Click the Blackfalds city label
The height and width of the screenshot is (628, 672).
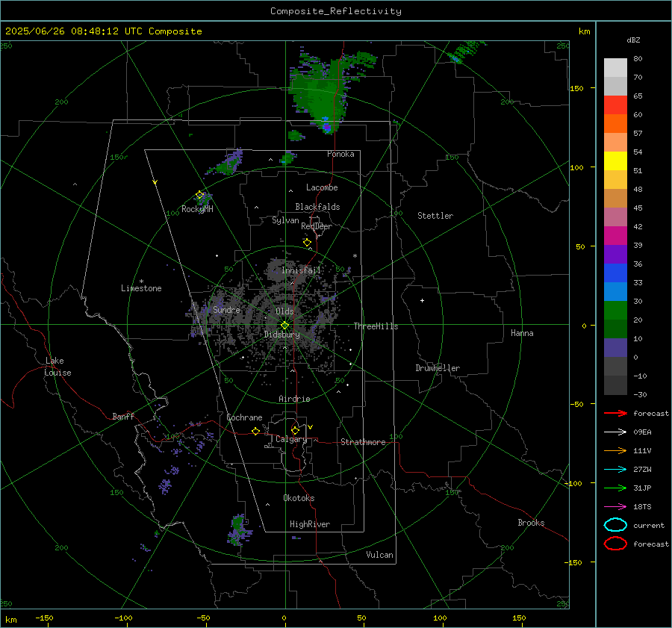[x=317, y=207]
